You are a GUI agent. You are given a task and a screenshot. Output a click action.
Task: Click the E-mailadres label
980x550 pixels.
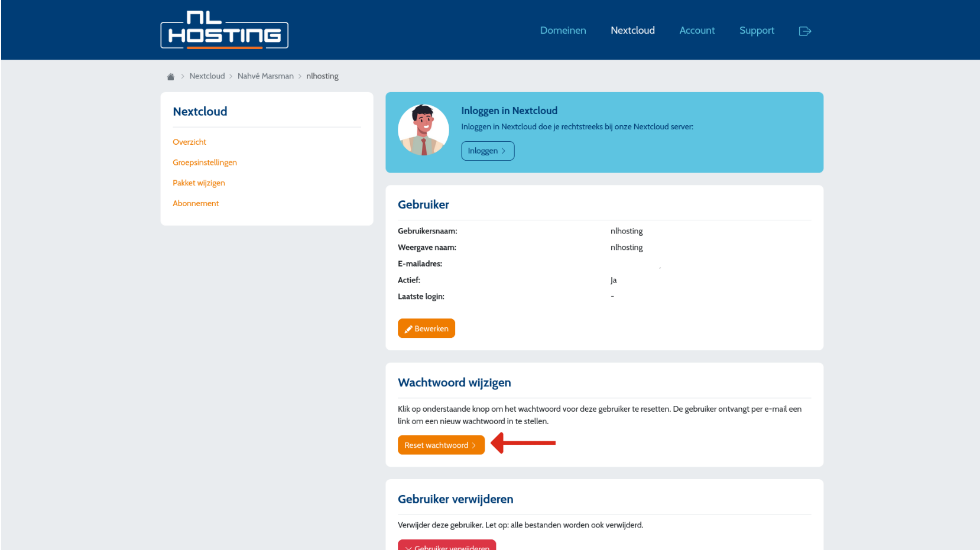(420, 263)
